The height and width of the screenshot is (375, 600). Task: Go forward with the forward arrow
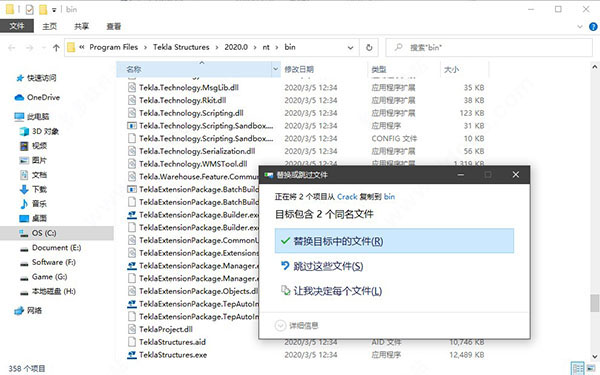point(29,47)
